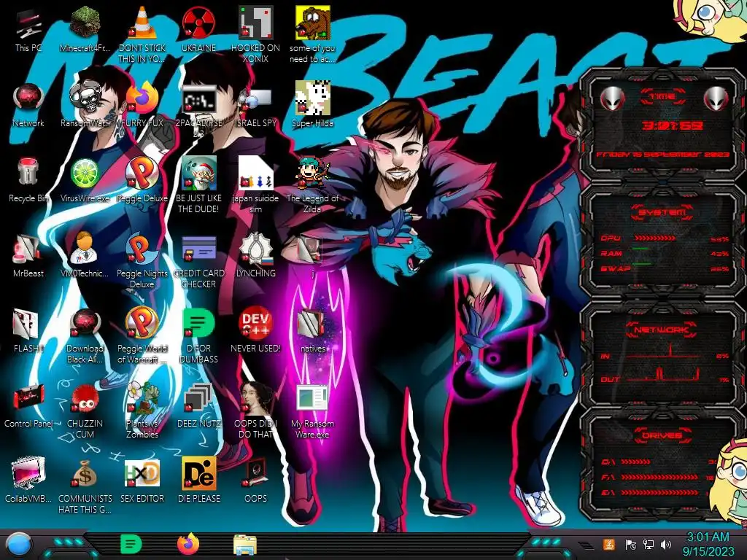Open the money bag COMMUNISTS icon
This screenshot has width=747, height=560.
point(85,473)
